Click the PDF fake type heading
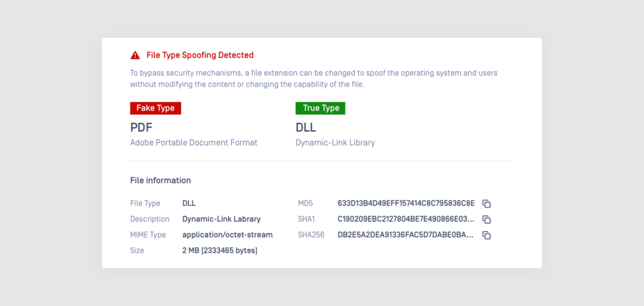This screenshot has width=644, height=306. coord(142,128)
